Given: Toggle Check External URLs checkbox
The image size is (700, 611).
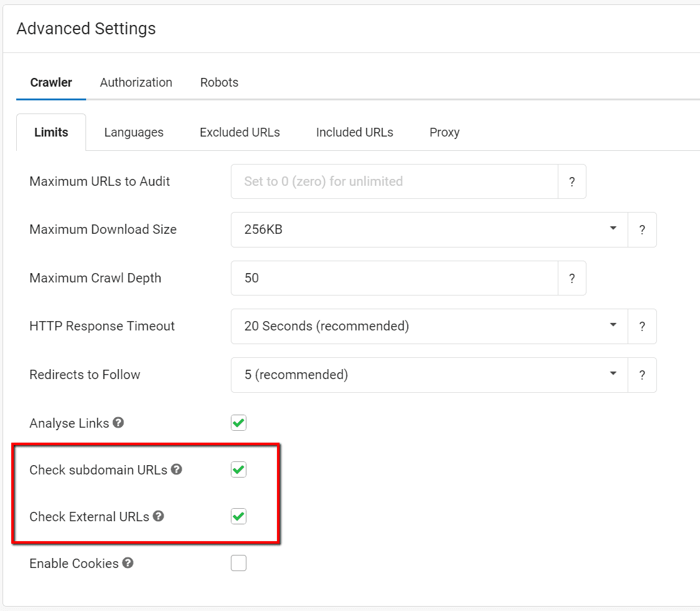Looking at the screenshot, I should point(239,516).
